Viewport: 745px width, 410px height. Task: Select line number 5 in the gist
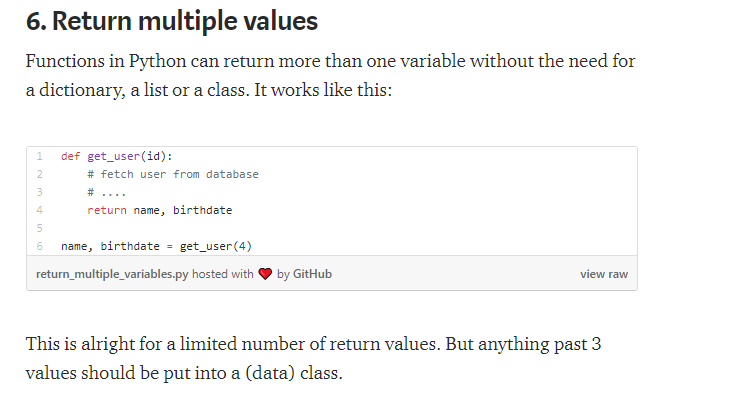pos(39,228)
